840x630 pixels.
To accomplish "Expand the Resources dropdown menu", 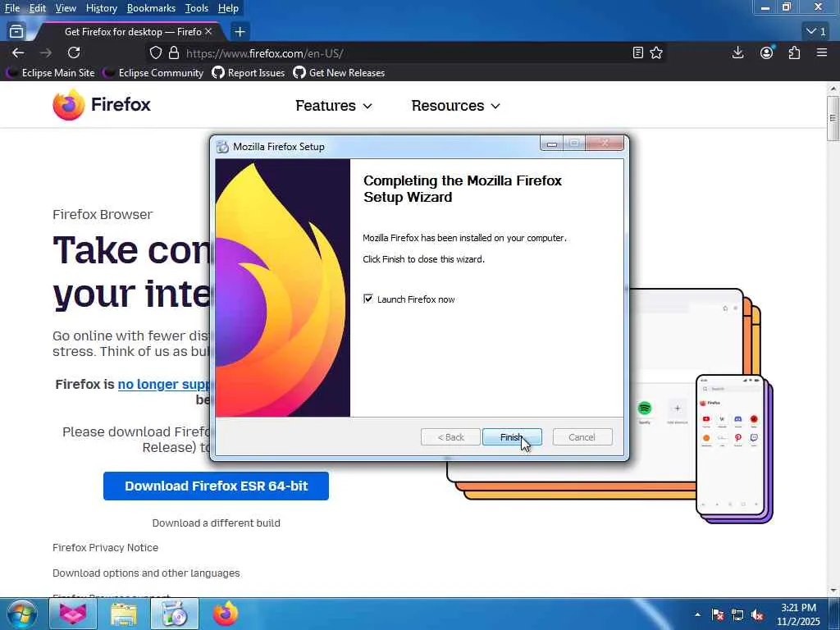I will pos(455,106).
